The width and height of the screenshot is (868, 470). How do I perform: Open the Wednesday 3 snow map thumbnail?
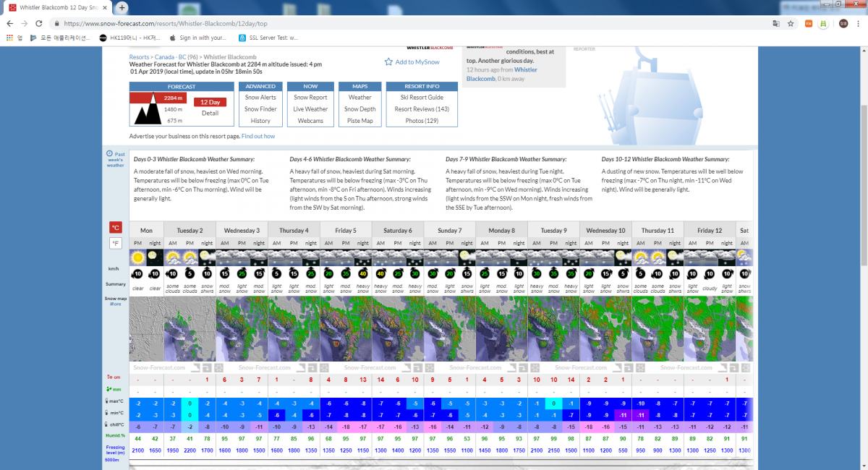(242, 329)
